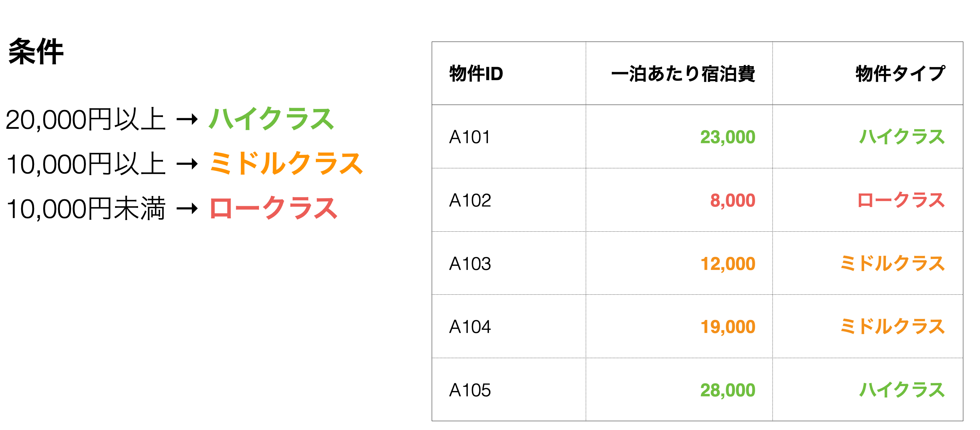Click the 10,000円未満 condition text

86,209
